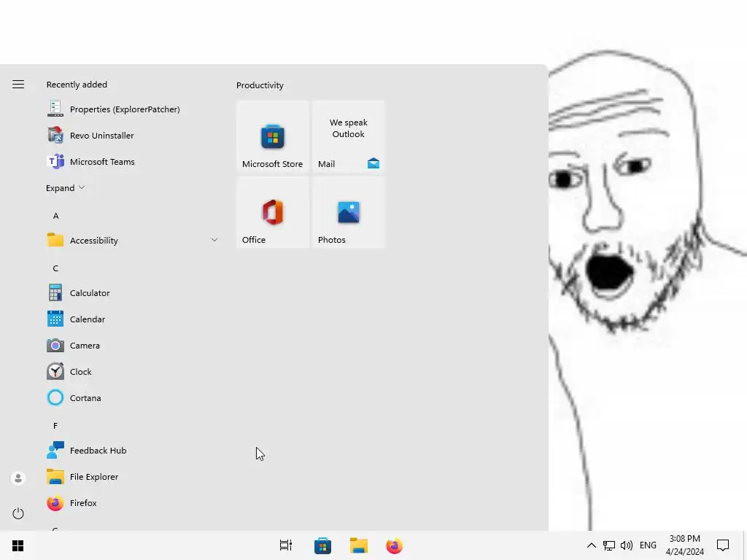Open network status tray icon

coord(609,545)
